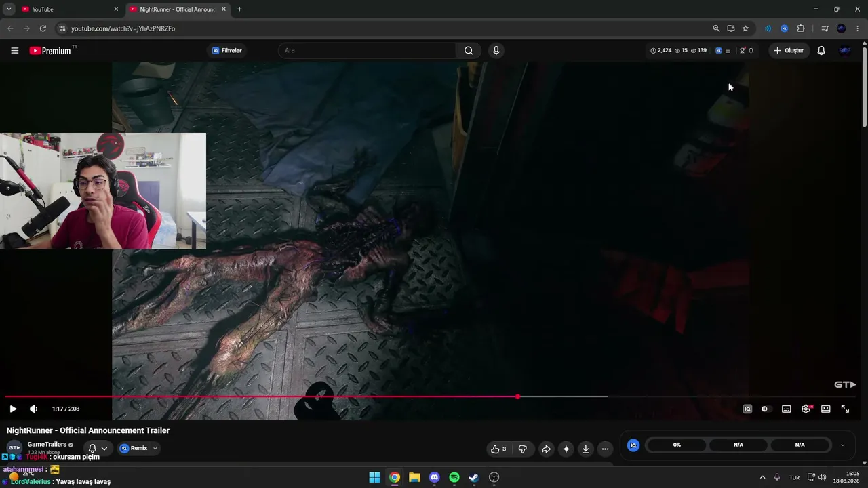
Task: Open video player settings gear
Action: point(806,409)
